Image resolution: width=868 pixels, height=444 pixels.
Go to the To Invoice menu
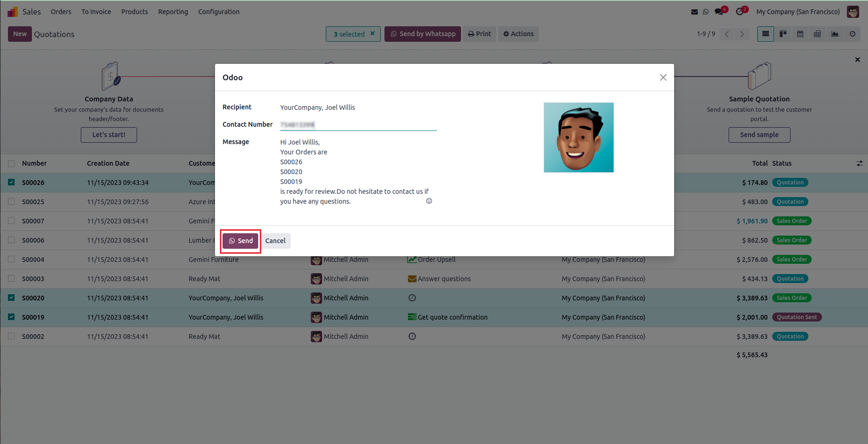point(96,12)
